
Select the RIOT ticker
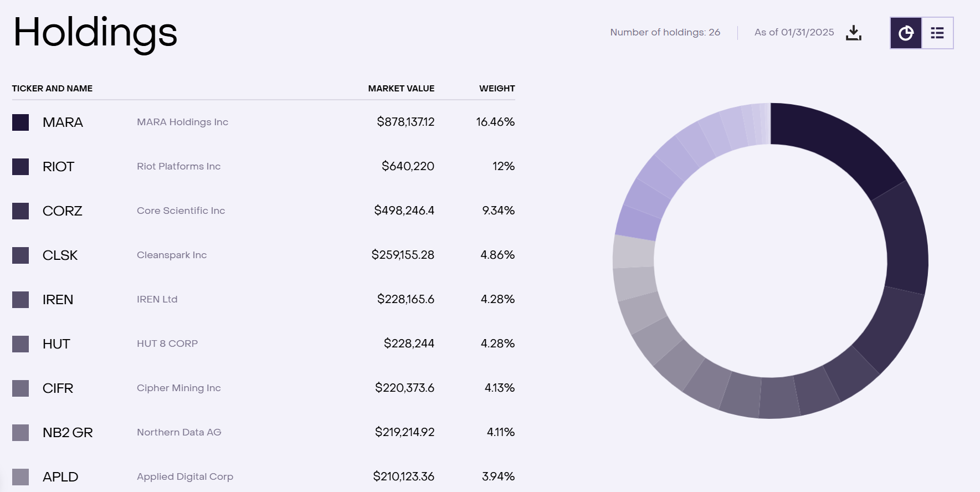[58, 167]
